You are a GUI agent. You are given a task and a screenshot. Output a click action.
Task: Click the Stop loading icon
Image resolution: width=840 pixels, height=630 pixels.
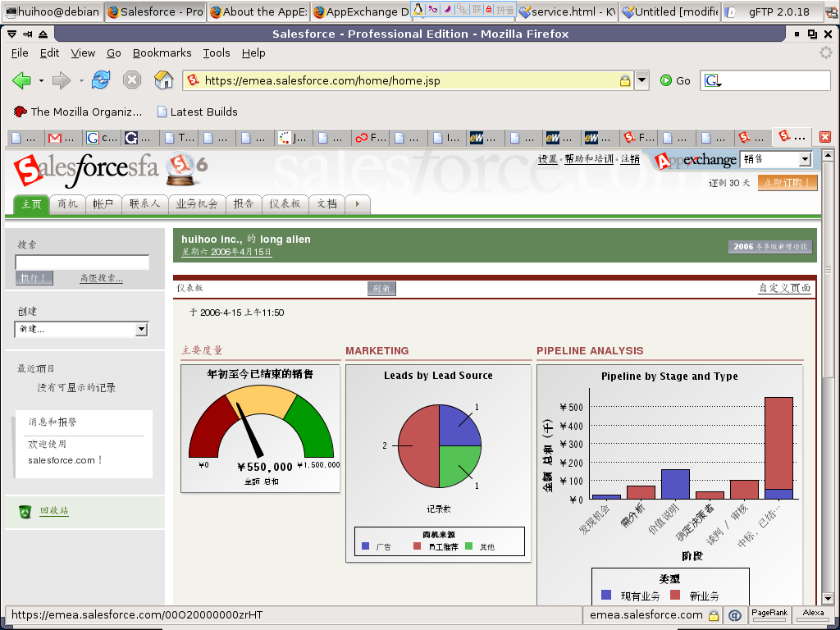point(132,80)
